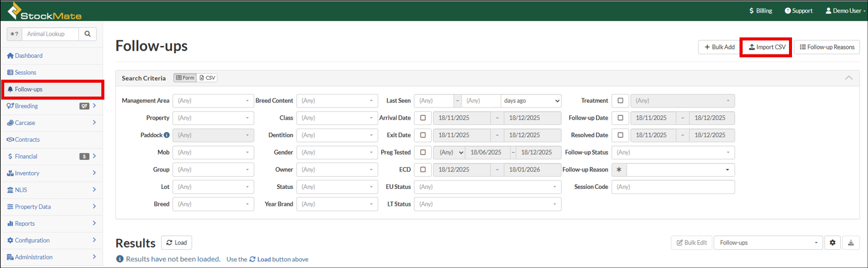Screen dimensions: 868x268
Task: Collapse the Search Criteria panel chevron
Action: tap(849, 78)
